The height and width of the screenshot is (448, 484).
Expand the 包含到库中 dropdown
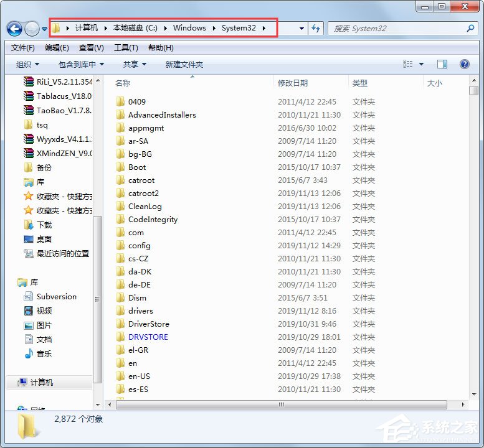(81, 64)
